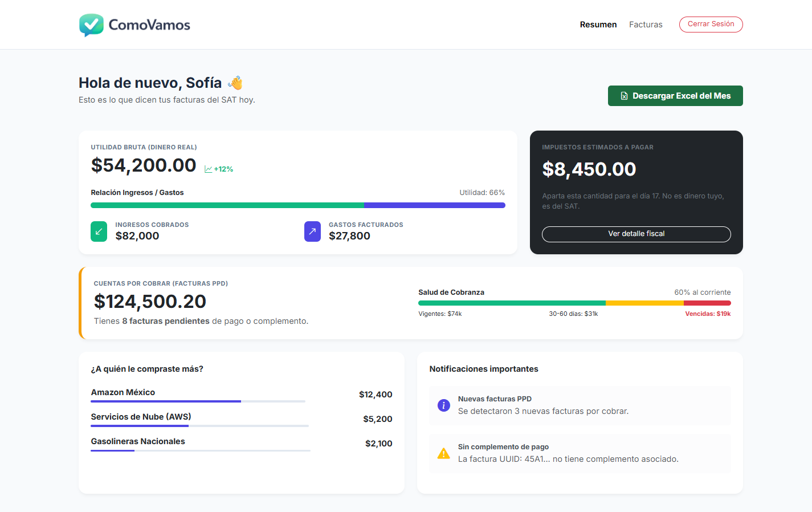The width and height of the screenshot is (812, 512).
Task: Click the purple arrow icon beside Gastos Facturados
Action: 312,231
